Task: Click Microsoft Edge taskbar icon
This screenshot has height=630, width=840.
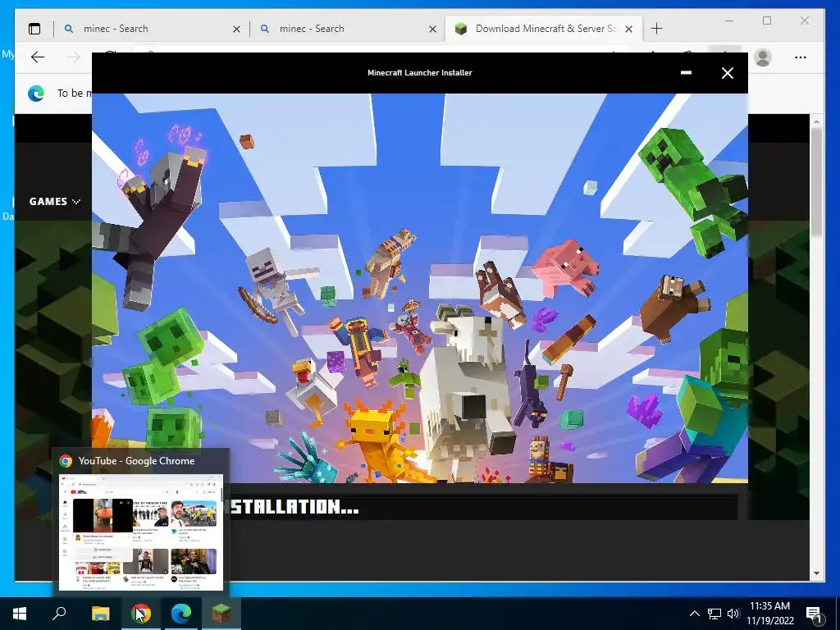Action: (181, 614)
